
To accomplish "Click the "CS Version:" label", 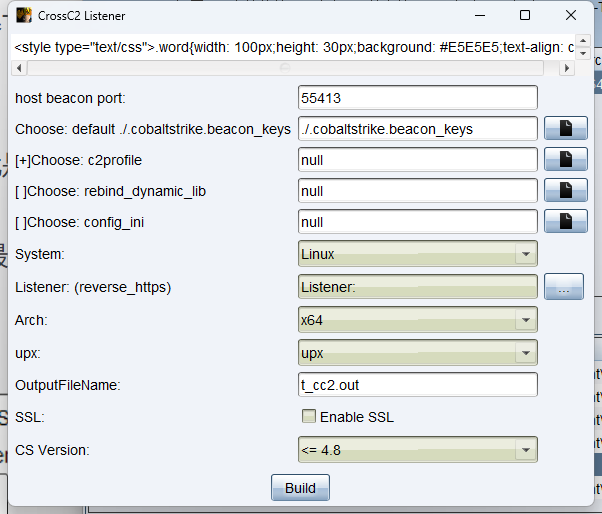I will point(52,450).
